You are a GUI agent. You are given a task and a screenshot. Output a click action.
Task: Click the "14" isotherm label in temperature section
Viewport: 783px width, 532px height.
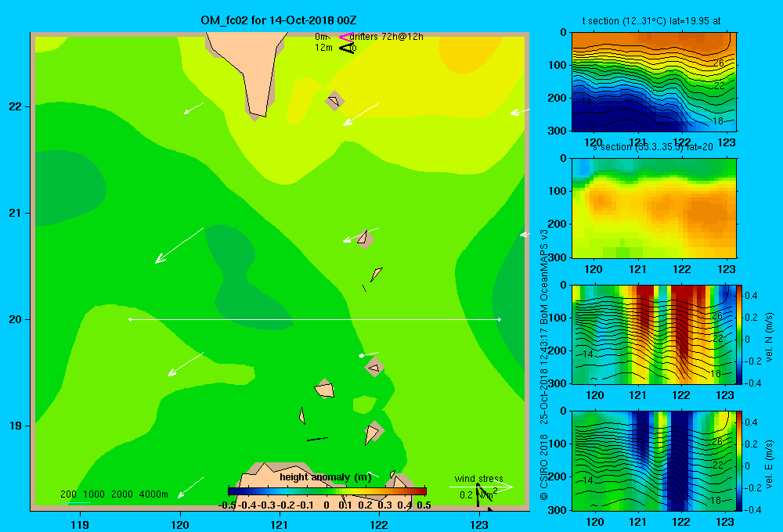click(585, 101)
